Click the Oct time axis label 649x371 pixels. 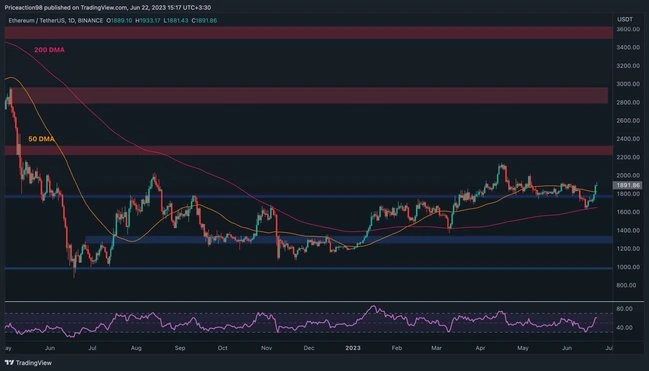(223, 348)
